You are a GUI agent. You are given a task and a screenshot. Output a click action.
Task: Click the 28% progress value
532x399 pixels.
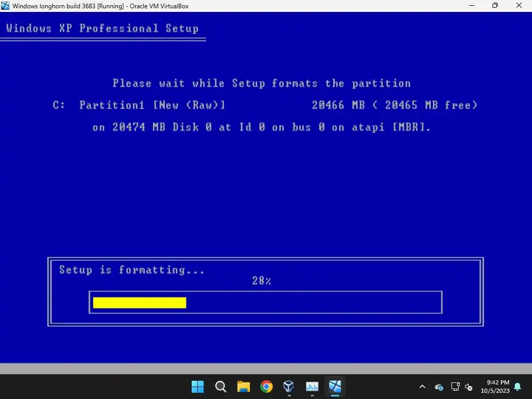click(262, 281)
